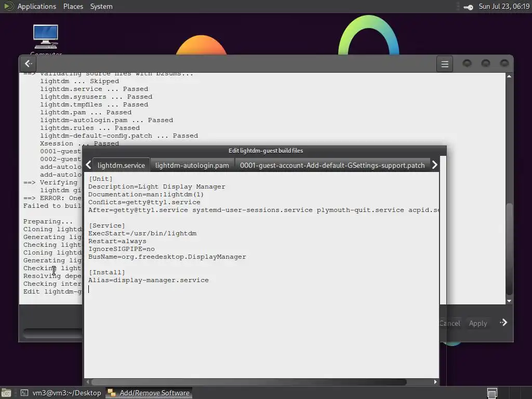Click the ExecStart=/usr/bin/lightdm line
Viewport: 532px width, 399px height.
point(142,233)
